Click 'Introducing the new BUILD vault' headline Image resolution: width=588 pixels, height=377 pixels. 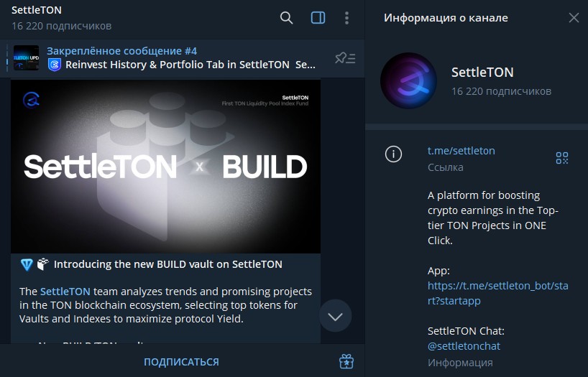[x=167, y=264]
